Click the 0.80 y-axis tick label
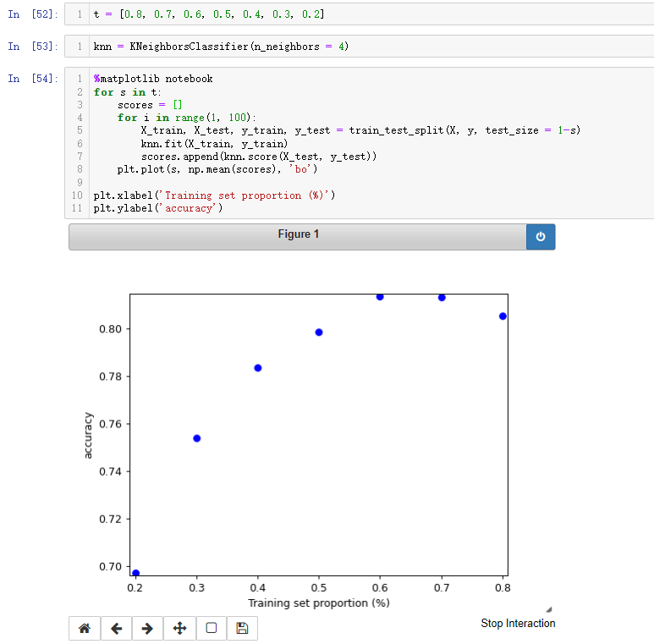 (111, 329)
